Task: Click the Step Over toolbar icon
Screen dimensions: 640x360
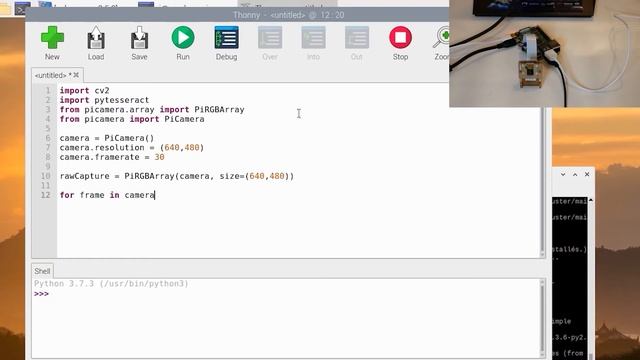Action: (x=270, y=43)
